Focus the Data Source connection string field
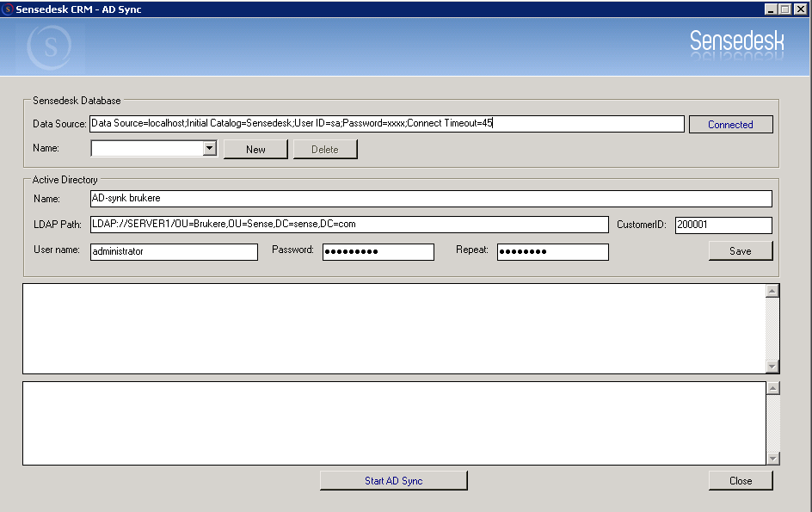This screenshot has height=512, width=812. coord(387,123)
